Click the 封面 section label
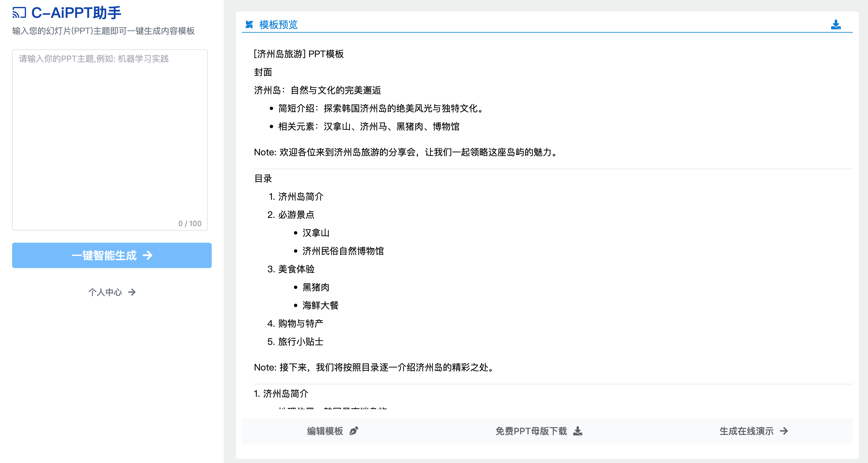868x463 pixels. (263, 72)
